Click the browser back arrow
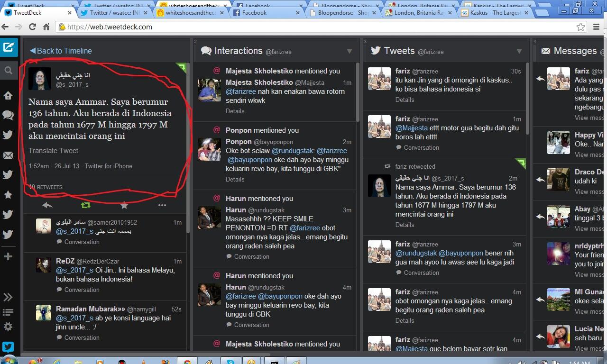Image resolution: width=607 pixels, height=364 pixels. pyautogui.click(x=5, y=27)
